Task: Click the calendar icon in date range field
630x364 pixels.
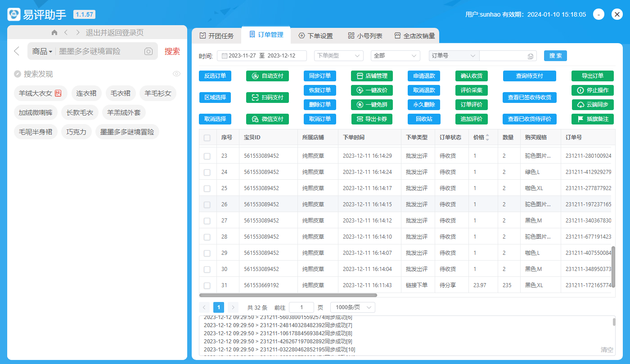Action: coord(224,56)
